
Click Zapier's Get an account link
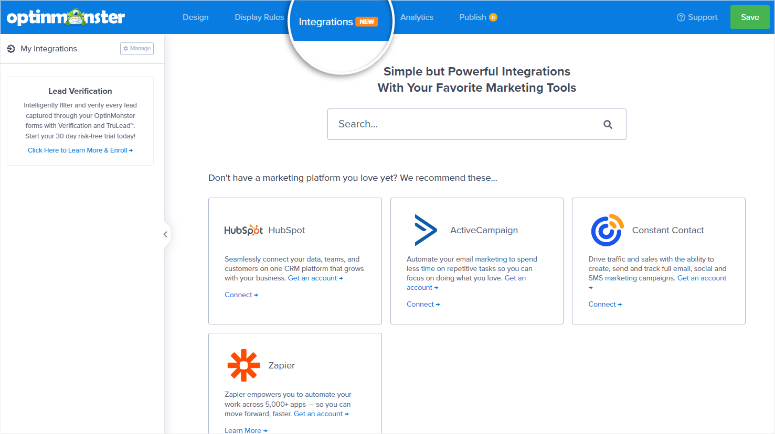click(x=321, y=414)
